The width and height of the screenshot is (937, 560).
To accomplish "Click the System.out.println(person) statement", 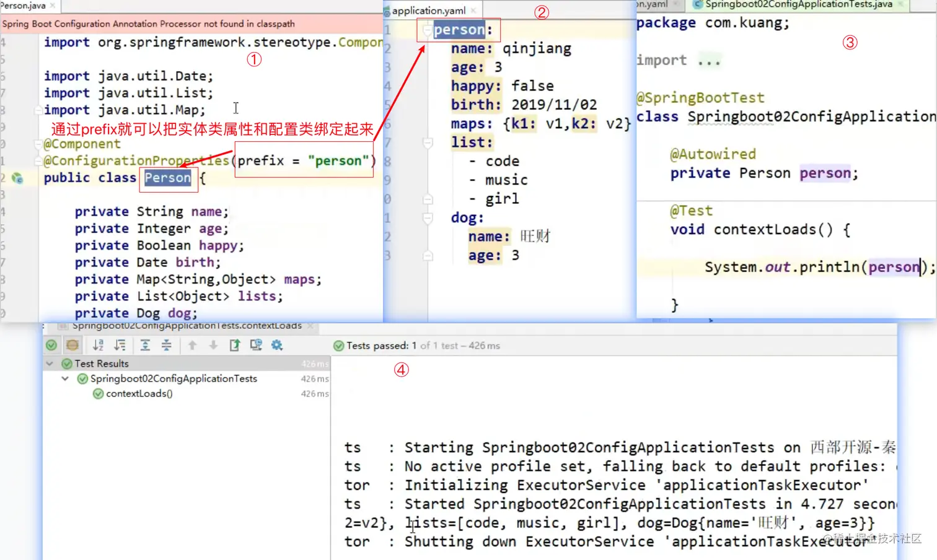I will coord(820,267).
